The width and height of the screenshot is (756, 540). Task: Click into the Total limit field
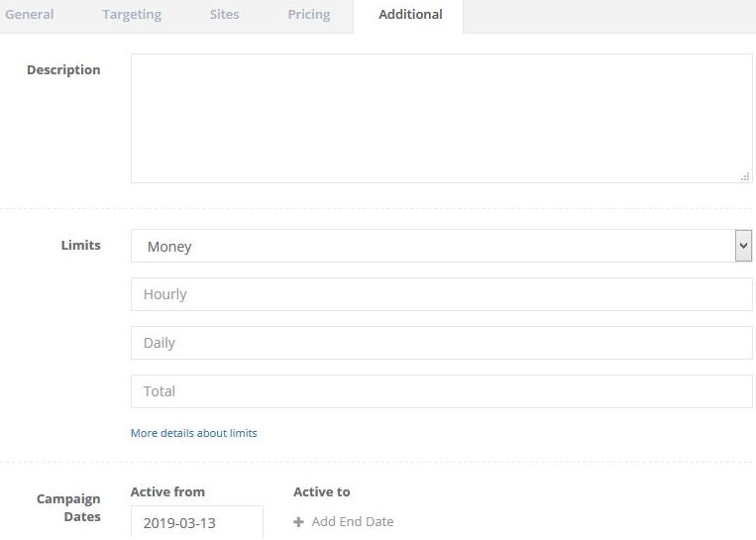point(441,391)
